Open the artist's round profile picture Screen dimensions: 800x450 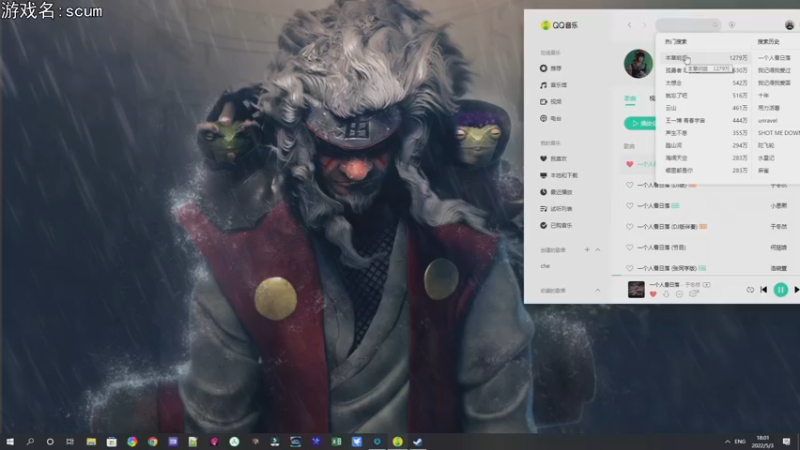point(638,64)
